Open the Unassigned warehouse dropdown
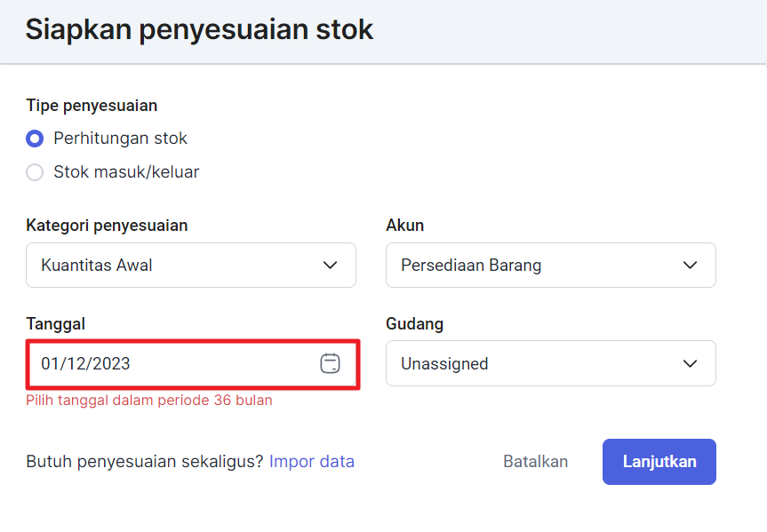Image resolution: width=767 pixels, height=532 pixels. pyautogui.click(x=551, y=363)
